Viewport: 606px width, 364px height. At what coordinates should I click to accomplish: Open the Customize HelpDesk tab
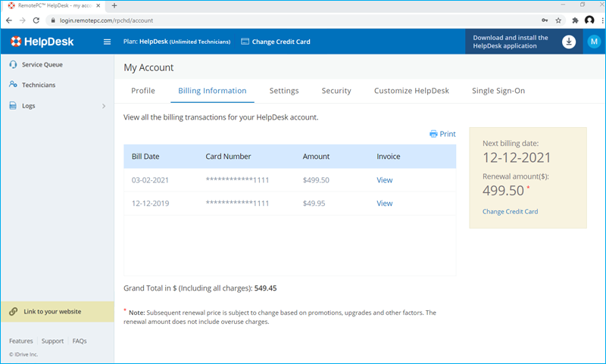(411, 91)
